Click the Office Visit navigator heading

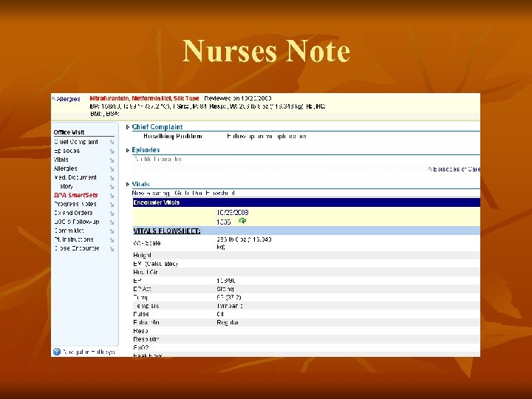(x=69, y=132)
